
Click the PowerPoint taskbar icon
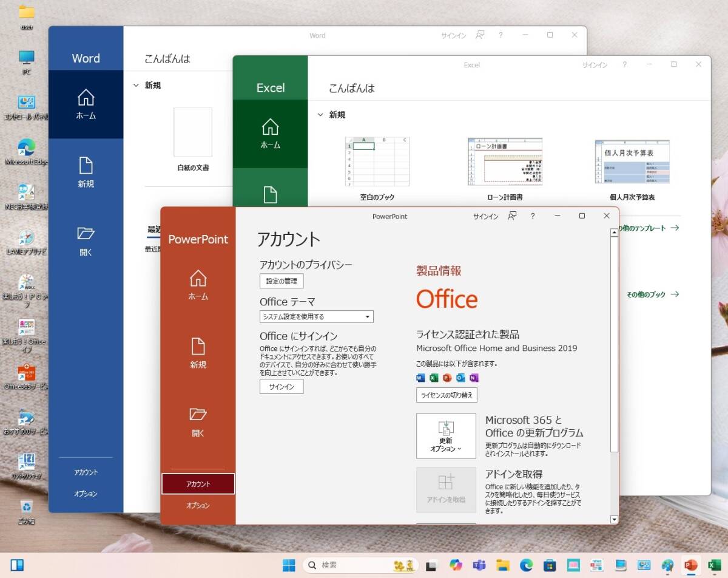point(690,565)
